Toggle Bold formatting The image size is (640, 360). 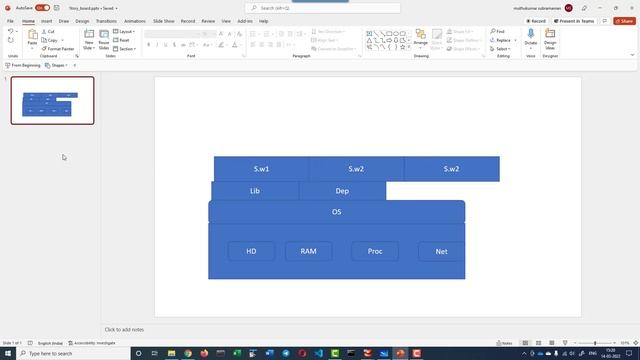[149, 45]
